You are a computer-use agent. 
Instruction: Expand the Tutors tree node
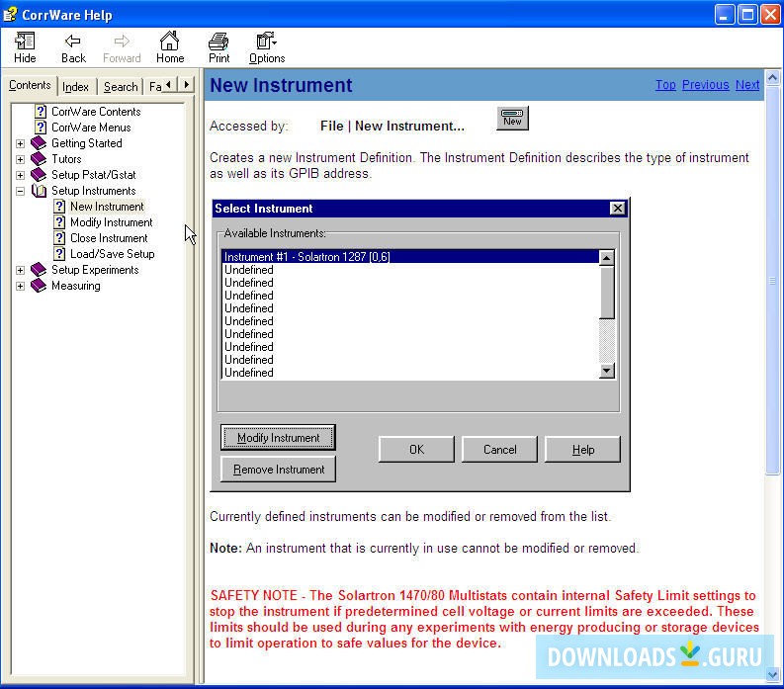(20, 159)
